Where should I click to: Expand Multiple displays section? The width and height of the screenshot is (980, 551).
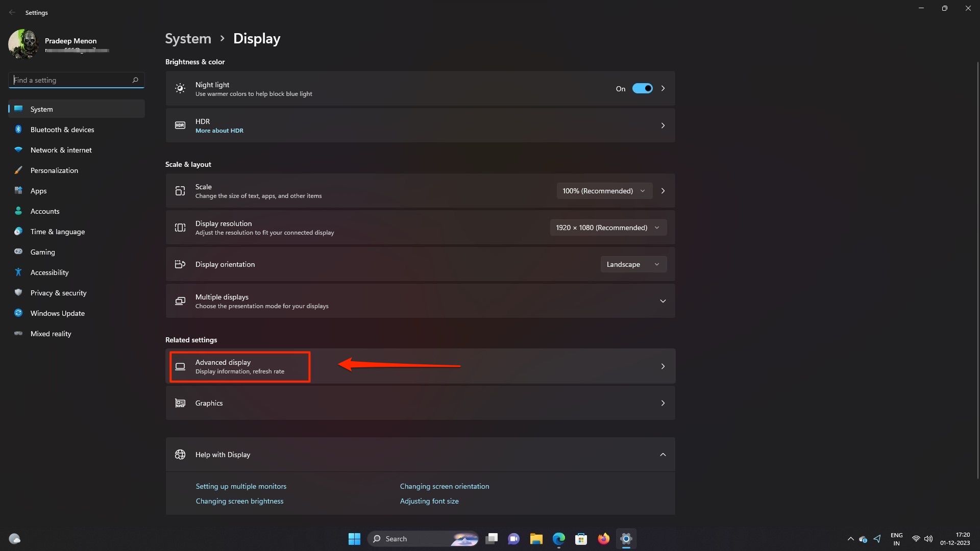[x=663, y=300]
